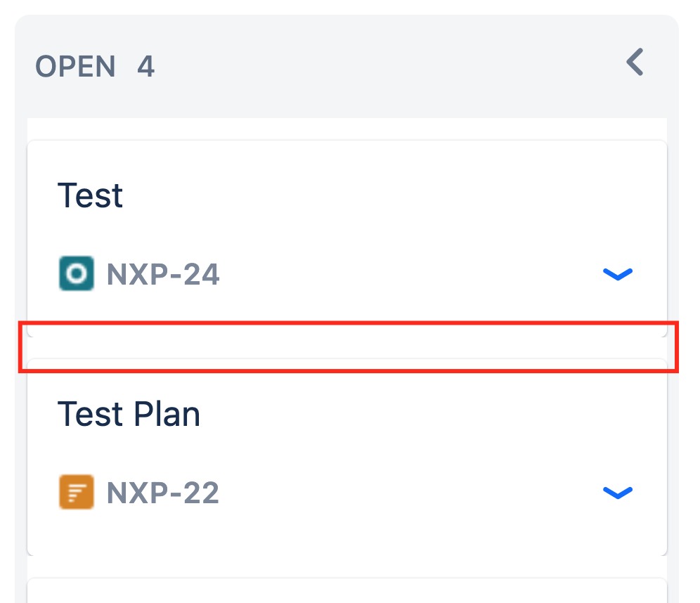The image size is (700, 603).
Task: Click the Test card title text
Action: tap(90, 195)
